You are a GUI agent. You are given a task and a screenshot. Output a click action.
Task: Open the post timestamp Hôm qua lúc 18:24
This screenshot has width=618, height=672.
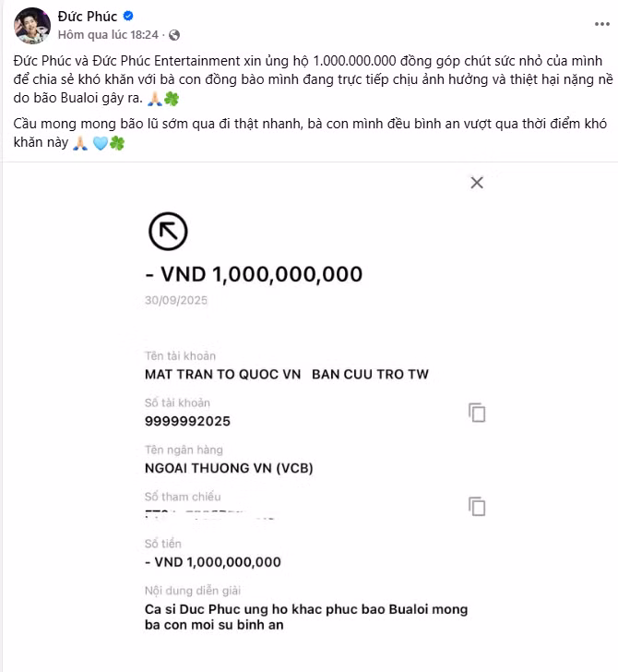tap(108, 35)
